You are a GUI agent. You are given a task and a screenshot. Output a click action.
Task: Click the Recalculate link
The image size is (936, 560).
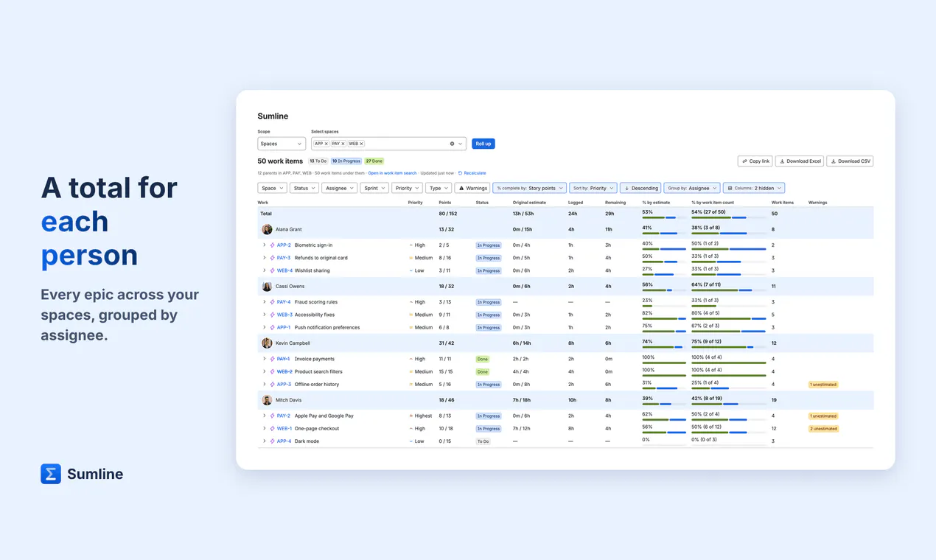(472, 173)
